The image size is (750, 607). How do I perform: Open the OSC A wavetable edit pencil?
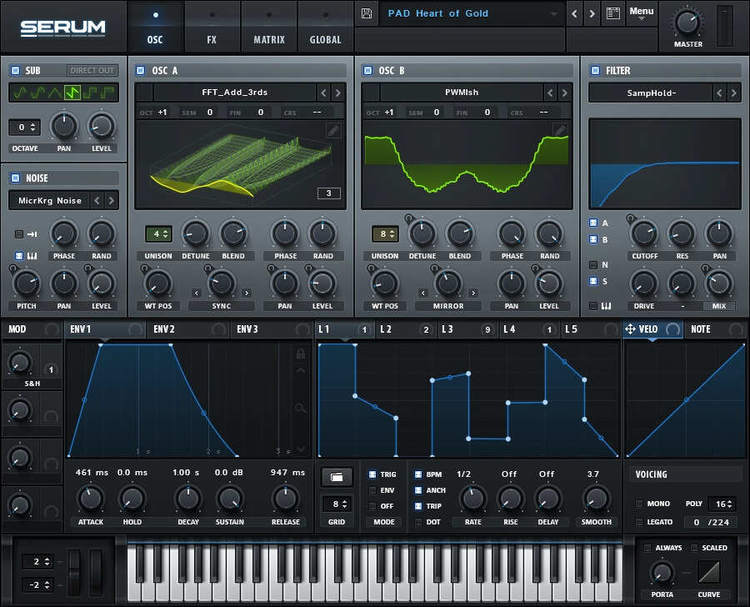coord(333,130)
